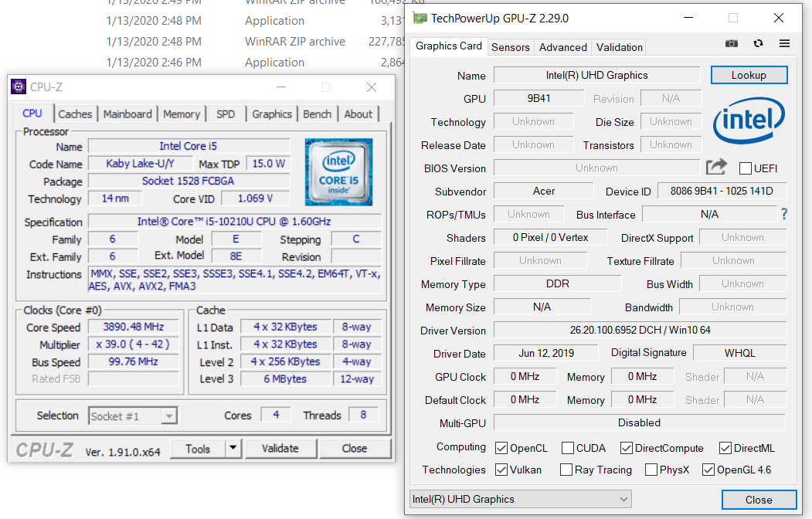Click the CPU-Z title bar app icon
This screenshot has height=519, width=812.
[x=19, y=87]
